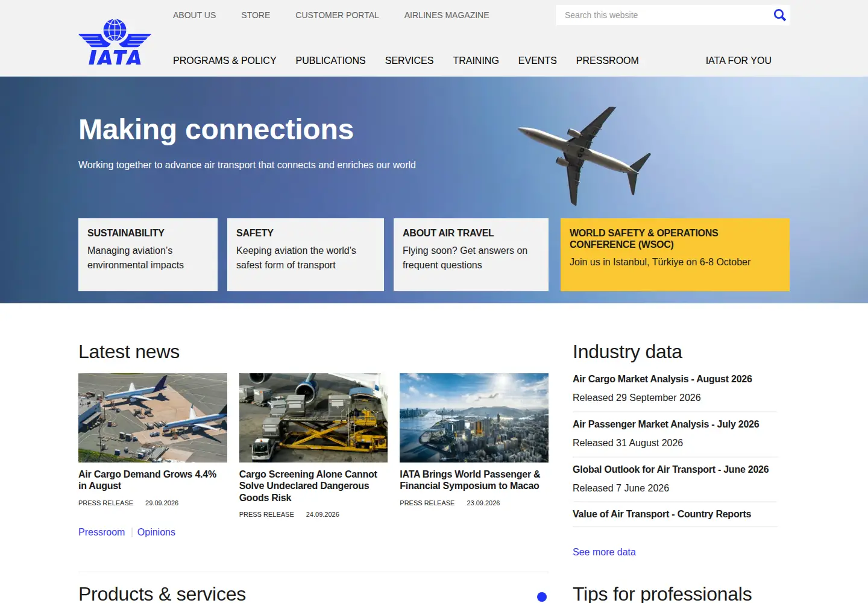
Task: Open the Events menu
Action: pyautogui.click(x=537, y=60)
